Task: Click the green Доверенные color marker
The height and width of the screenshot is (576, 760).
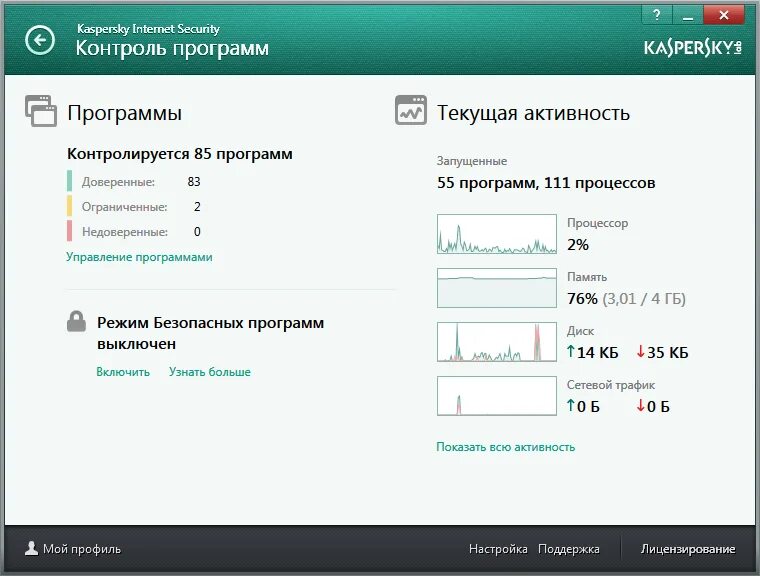Action: point(69,181)
